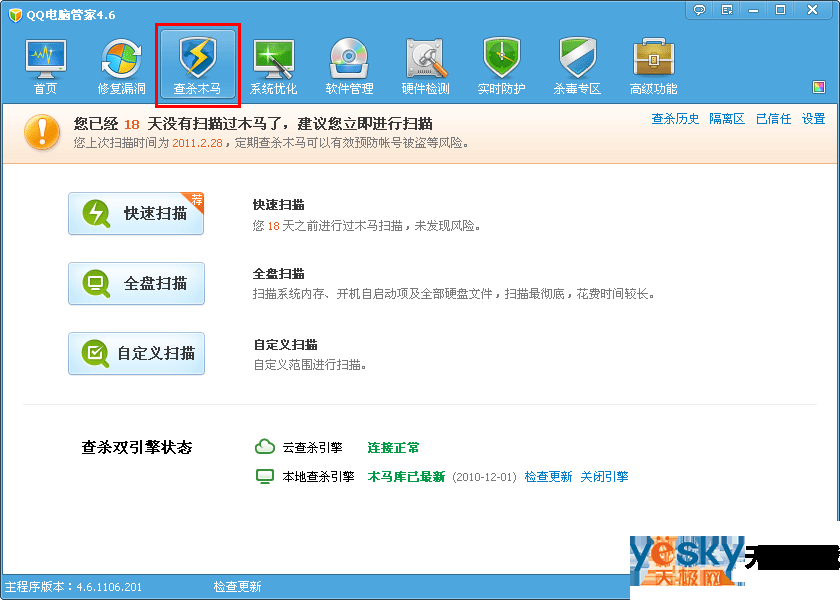840x600 pixels.
Task: Click the last scan date 2011.2.28
Action: [197, 143]
